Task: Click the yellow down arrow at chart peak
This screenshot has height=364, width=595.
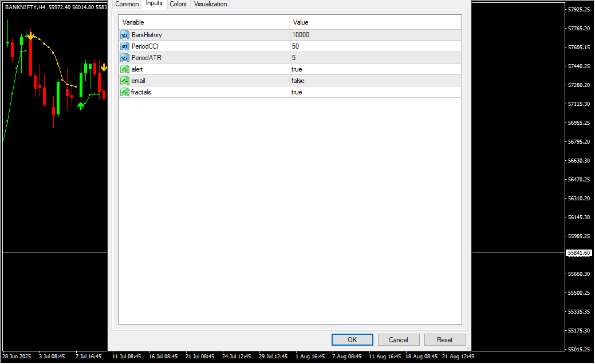Action: coord(30,36)
